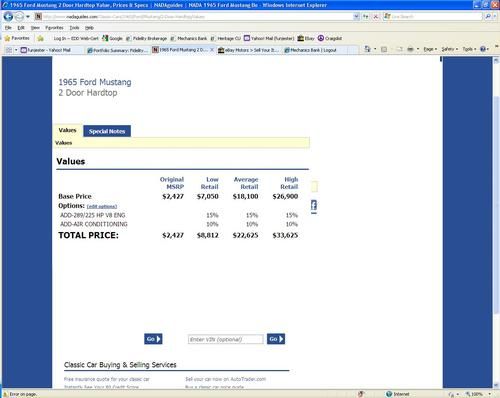This screenshot has height=398, width=500.
Task: Click the Stop loading X icon
Action: point(376,16)
